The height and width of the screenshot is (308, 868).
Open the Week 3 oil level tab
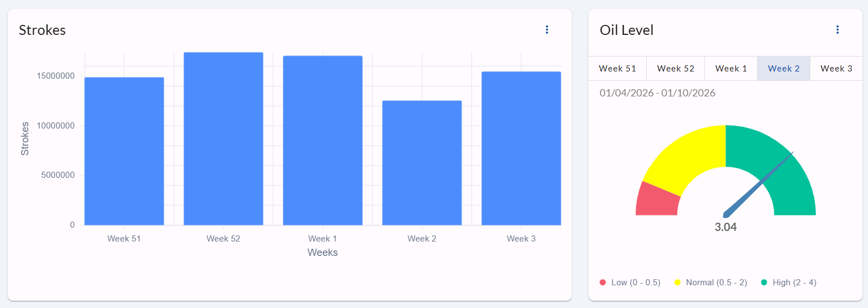tap(836, 69)
